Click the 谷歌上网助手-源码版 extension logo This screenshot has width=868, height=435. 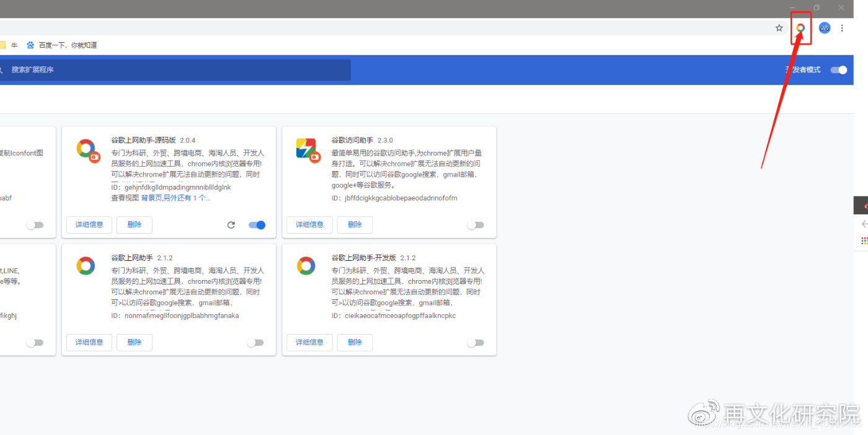tap(87, 150)
